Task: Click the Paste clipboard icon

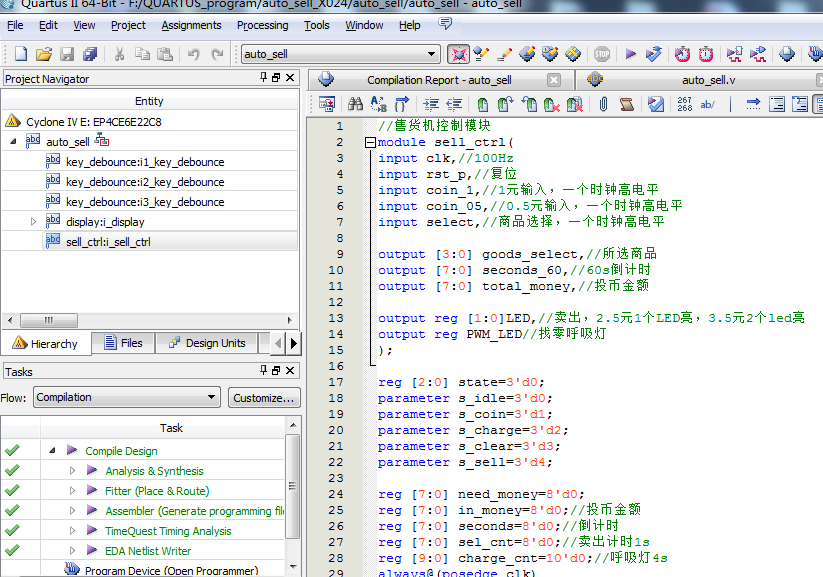Action: [165, 54]
